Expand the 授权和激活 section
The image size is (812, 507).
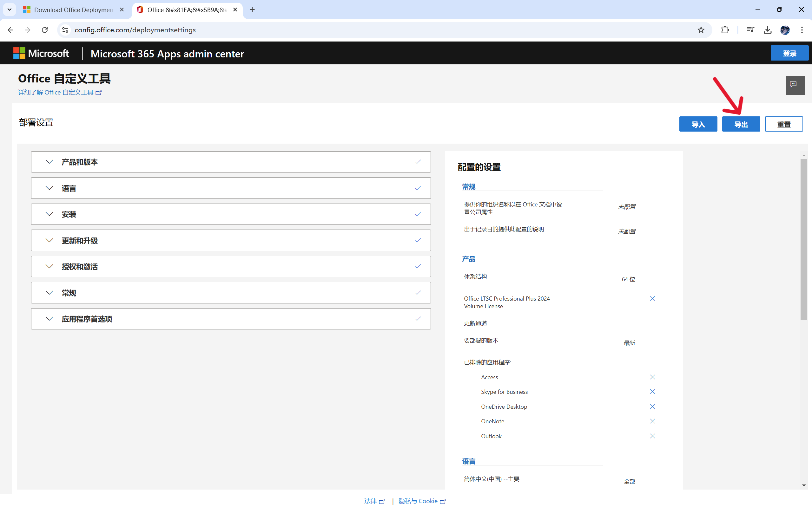pyautogui.click(x=231, y=267)
